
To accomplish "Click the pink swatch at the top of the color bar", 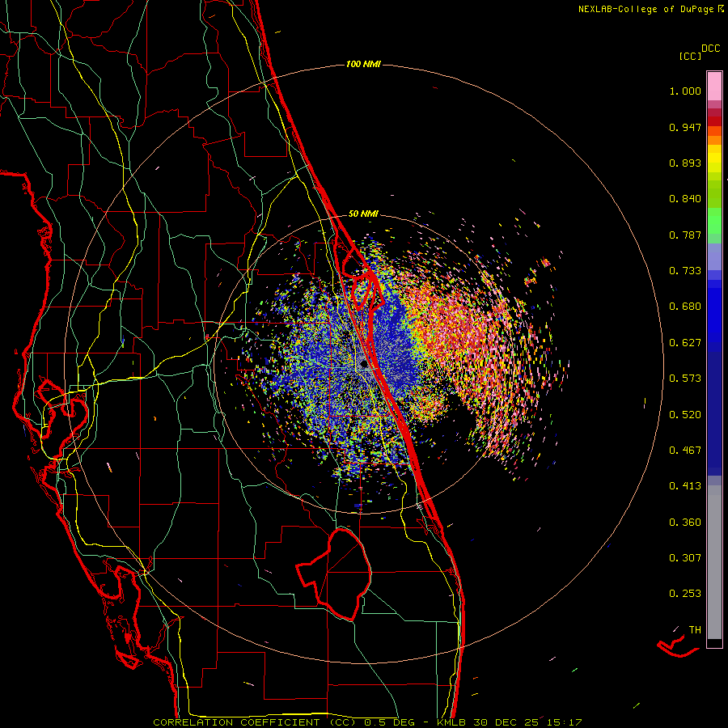I will 714,86.
